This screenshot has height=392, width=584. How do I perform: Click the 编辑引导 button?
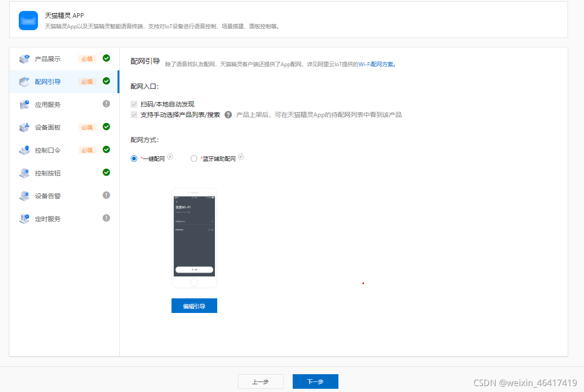tap(194, 306)
